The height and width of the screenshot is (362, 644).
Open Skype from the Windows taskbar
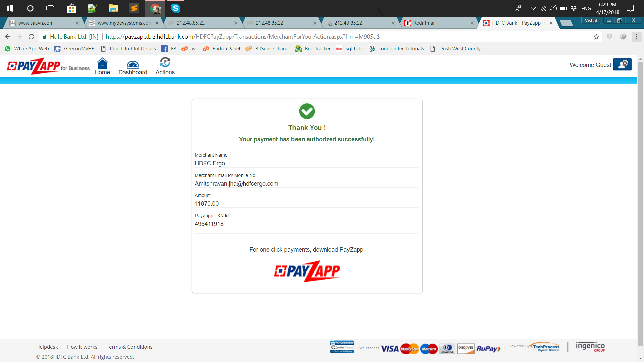coord(175,8)
